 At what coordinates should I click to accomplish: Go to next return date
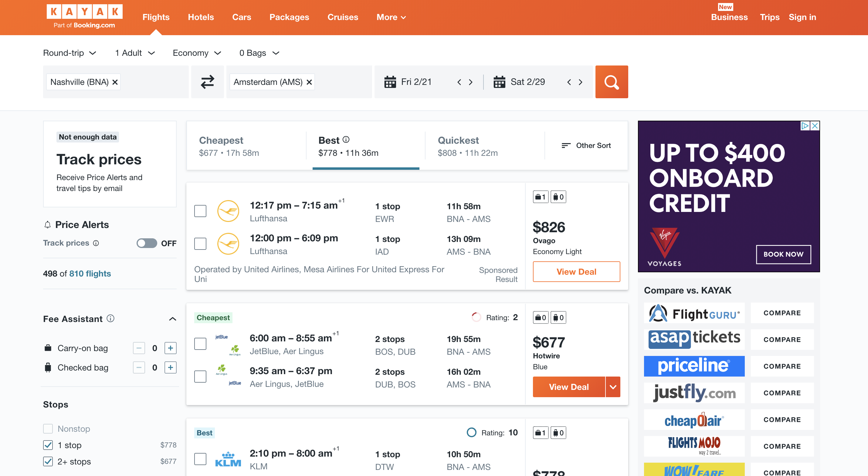[x=580, y=82]
